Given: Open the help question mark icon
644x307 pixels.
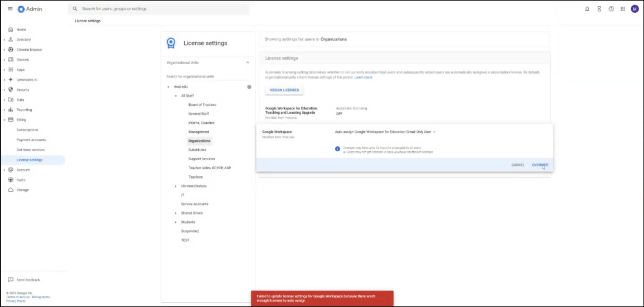Looking at the screenshot, I should [x=611, y=8].
